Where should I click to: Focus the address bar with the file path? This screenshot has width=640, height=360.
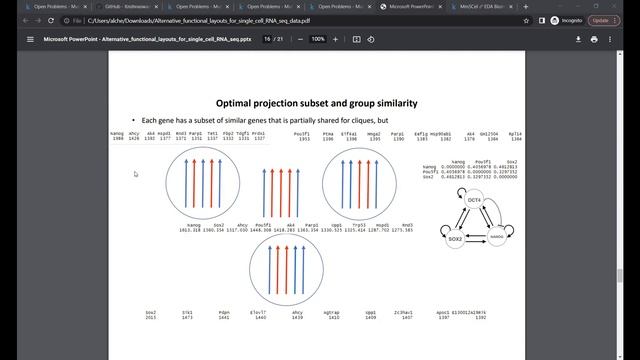click(x=294, y=20)
